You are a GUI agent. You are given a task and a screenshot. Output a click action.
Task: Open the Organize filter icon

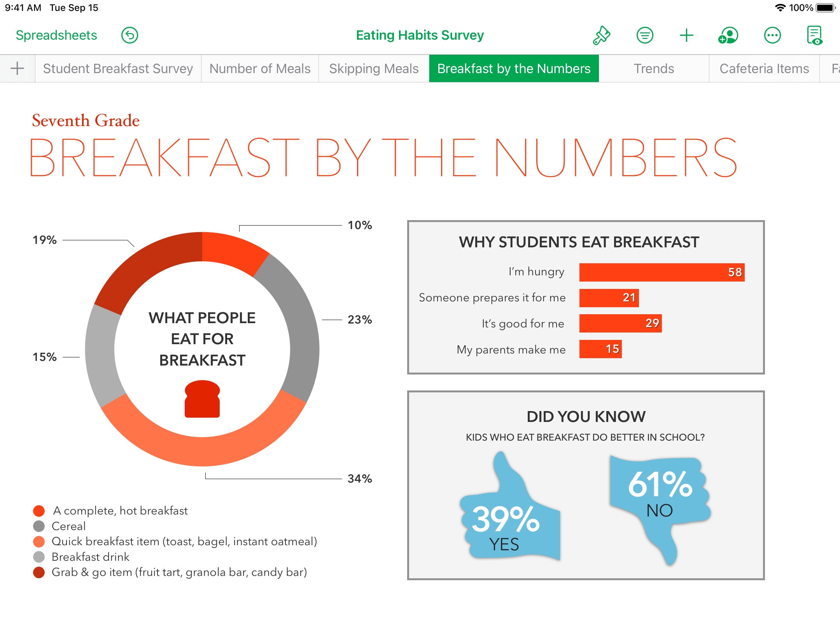pyautogui.click(x=645, y=35)
